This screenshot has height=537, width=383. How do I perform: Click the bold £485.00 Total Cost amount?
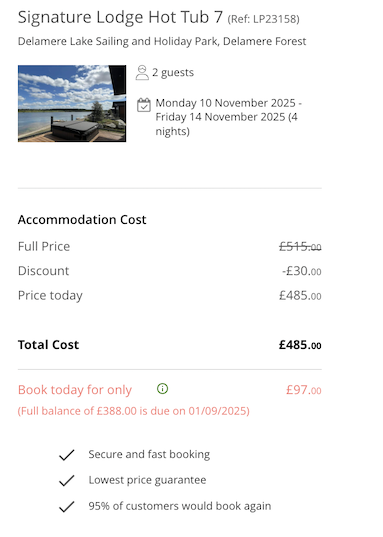click(x=300, y=345)
